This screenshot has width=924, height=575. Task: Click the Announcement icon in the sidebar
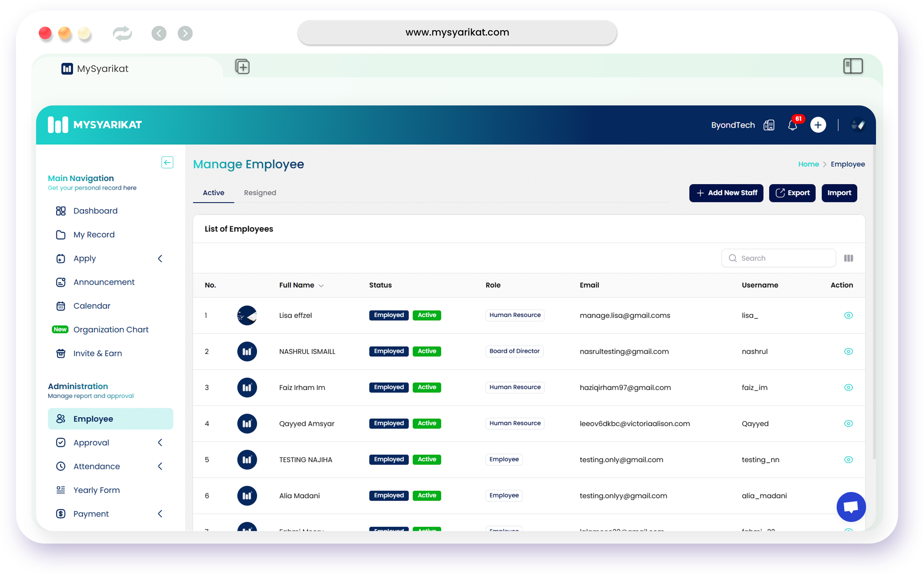point(61,282)
